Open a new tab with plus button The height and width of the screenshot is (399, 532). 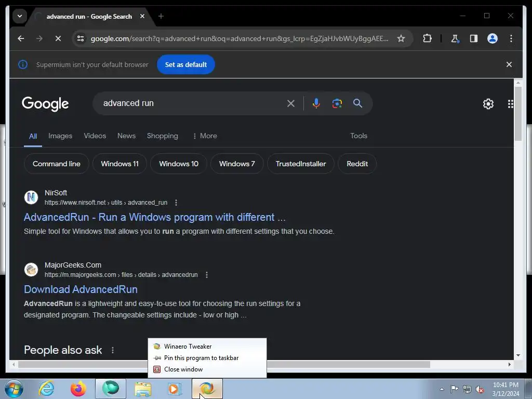point(161,16)
